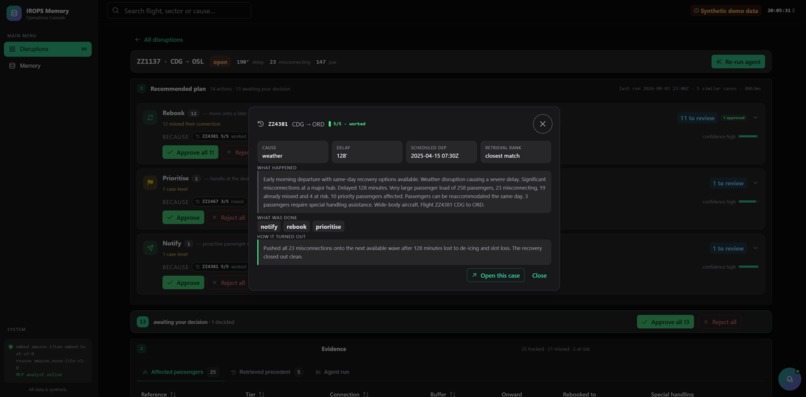Screen dimensions: 806x397
Task: Select the 'rebook' action tag
Action: click(297, 227)
